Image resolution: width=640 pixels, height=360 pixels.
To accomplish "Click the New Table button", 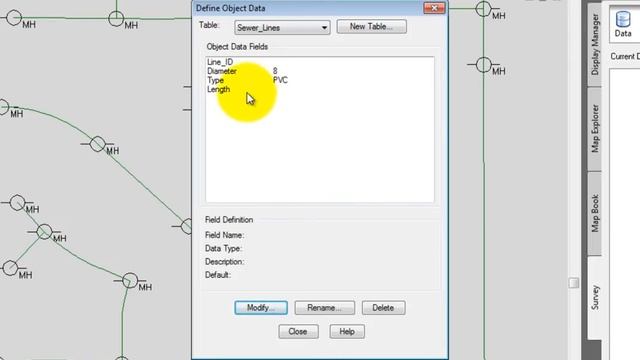I will (x=371, y=27).
